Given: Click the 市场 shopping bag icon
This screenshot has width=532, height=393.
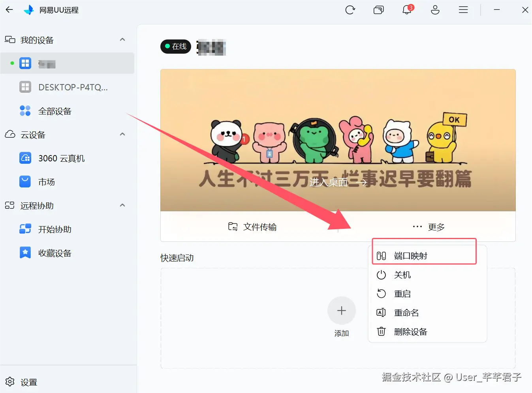Looking at the screenshot, I should tap(25, 182).
